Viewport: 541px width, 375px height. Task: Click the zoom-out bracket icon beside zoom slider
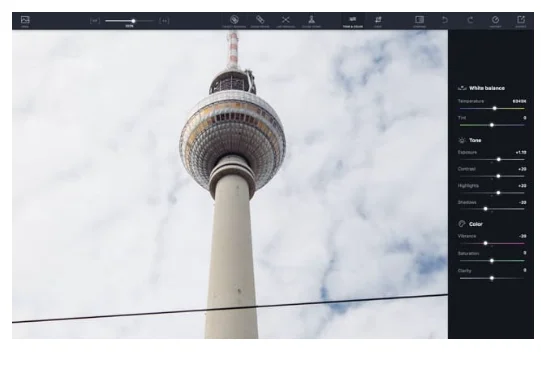click(95, 21)
